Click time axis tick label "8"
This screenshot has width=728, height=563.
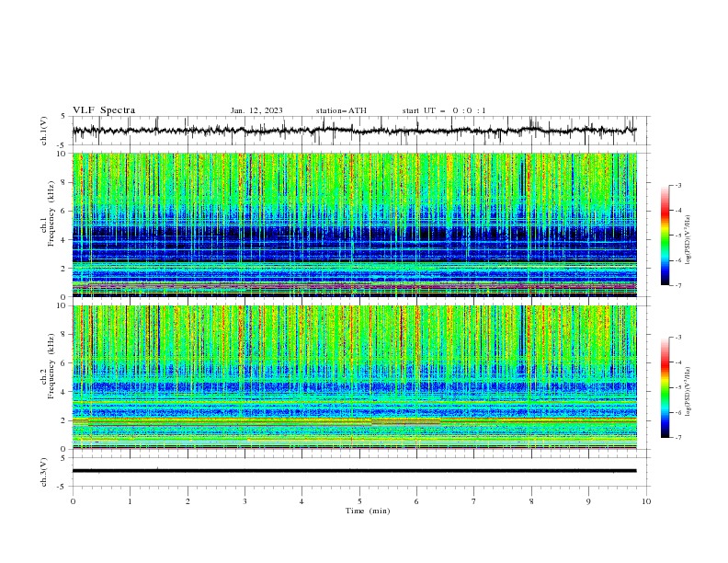pos(531,501)
